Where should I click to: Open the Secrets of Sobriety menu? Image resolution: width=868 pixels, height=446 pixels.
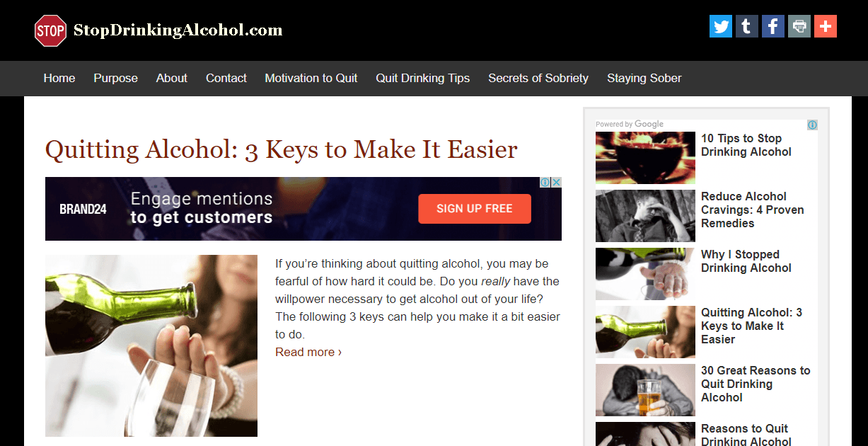point(538,79)
